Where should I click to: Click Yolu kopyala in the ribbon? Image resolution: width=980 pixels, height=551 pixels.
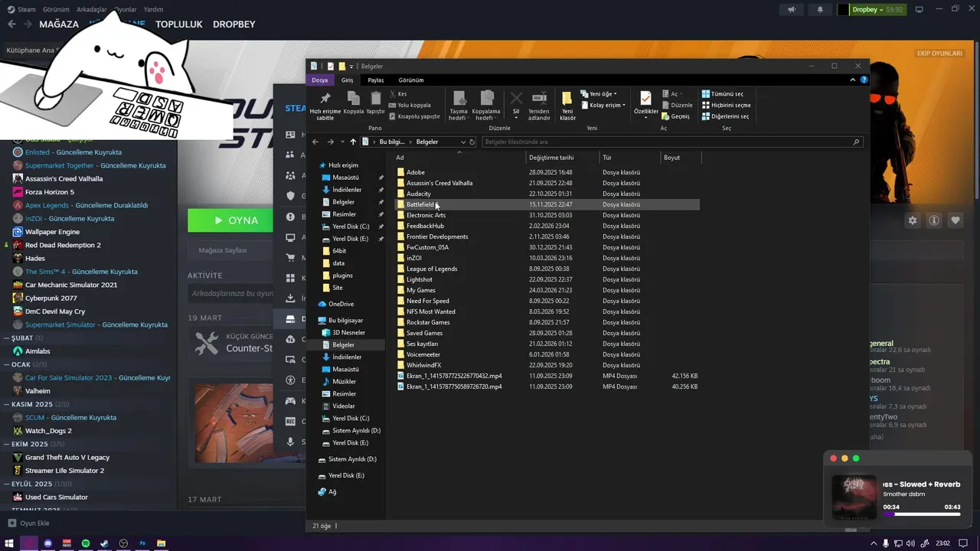tap(410, 105)
